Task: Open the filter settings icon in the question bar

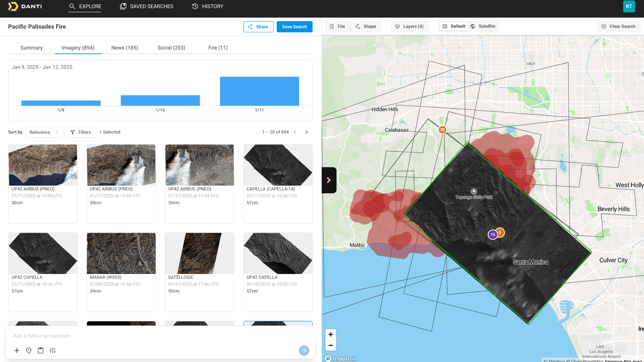Action: 53,350
